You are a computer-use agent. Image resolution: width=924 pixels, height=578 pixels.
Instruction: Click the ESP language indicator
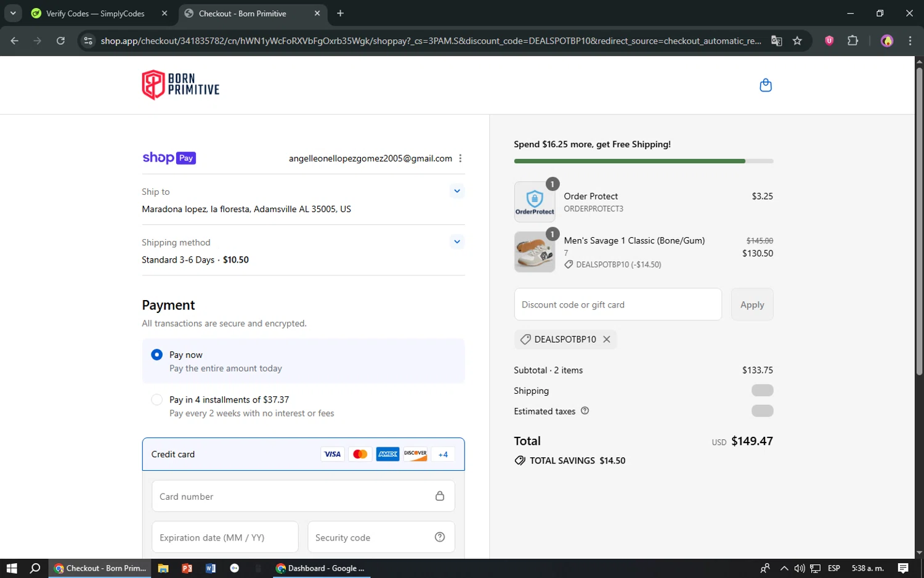coord(834,568)
